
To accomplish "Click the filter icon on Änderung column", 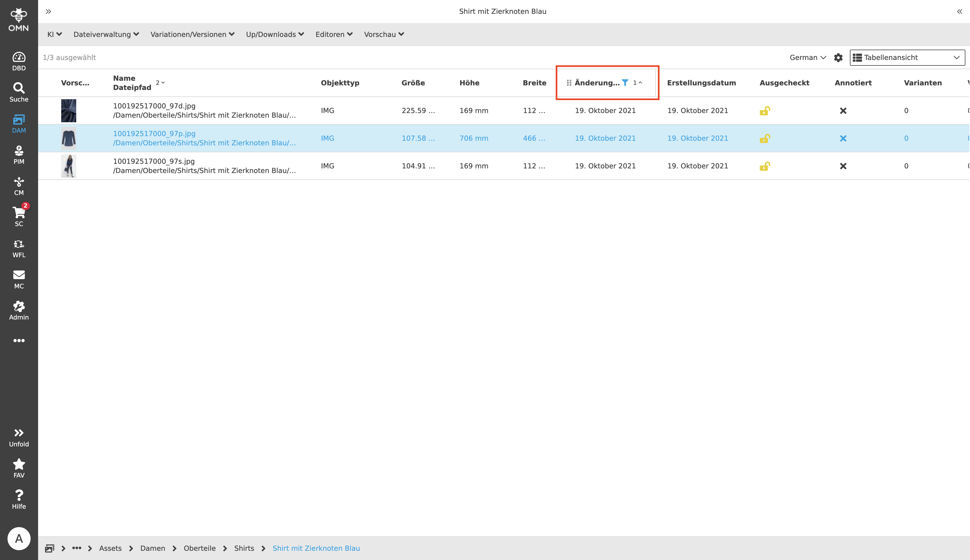I will coord(625,83).
